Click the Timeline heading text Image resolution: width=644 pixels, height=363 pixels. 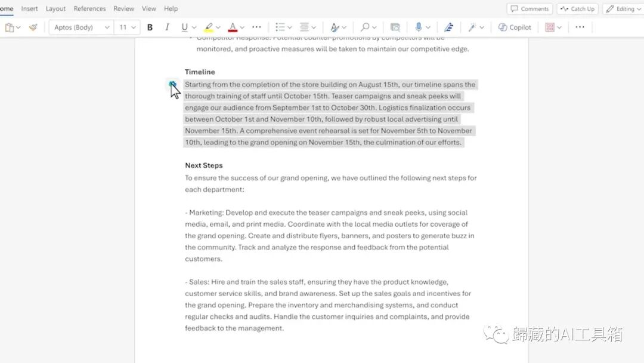click(200, 72)
